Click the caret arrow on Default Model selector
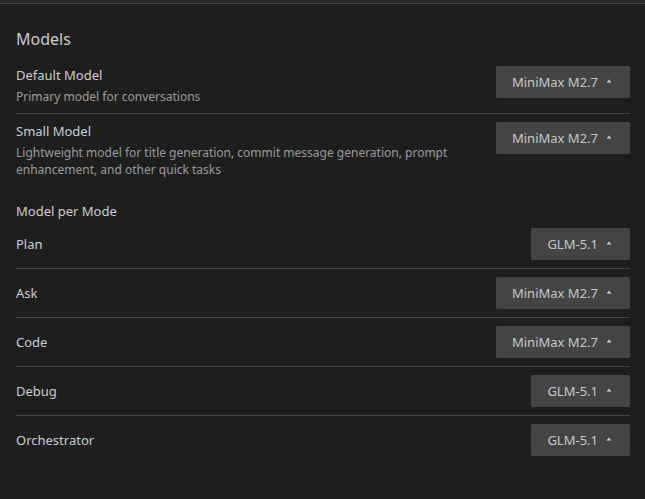The image size is (645, 499). pos(609,82)
